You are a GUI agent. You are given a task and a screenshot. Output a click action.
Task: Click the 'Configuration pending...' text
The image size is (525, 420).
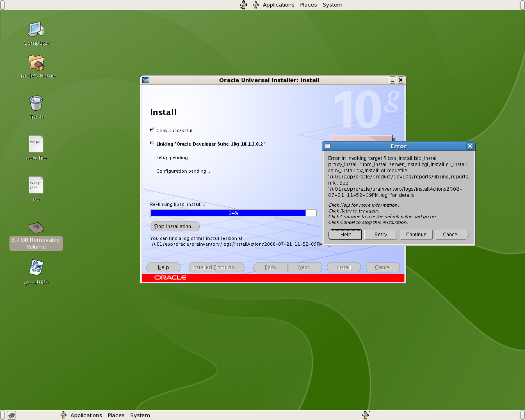tap(183, 171)
